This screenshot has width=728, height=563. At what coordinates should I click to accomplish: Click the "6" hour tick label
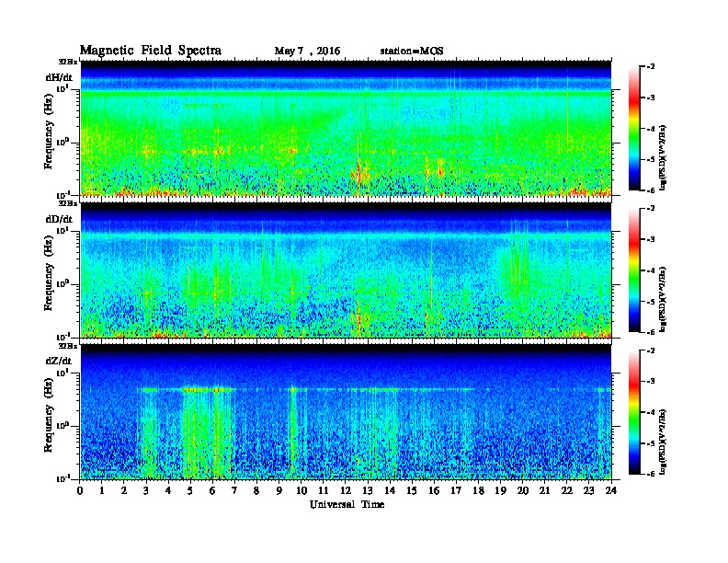click(212, 490)
